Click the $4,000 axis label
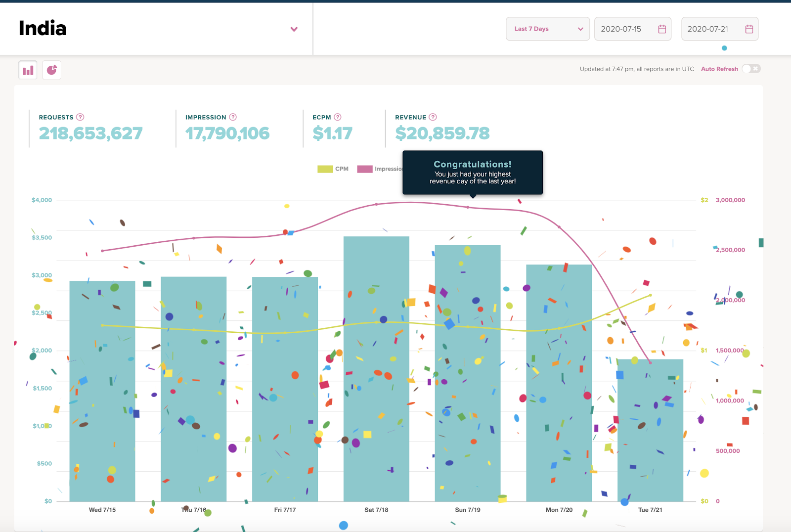 pos(42,200)
